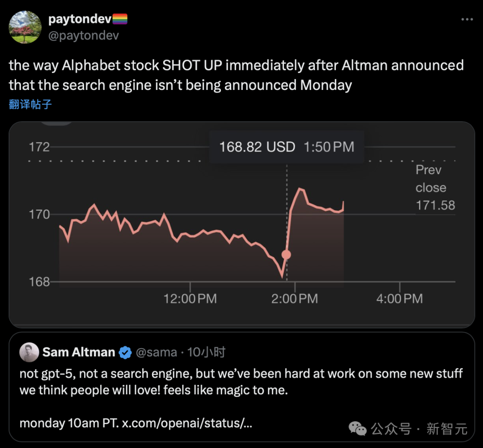Click the Sam Altman name

pos(79,352)
